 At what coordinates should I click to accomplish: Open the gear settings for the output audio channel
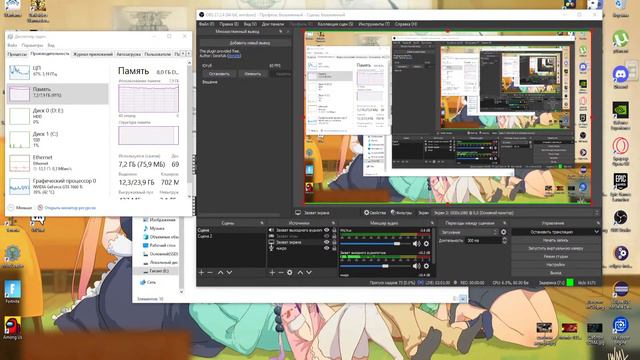click(x=427, y=266)
